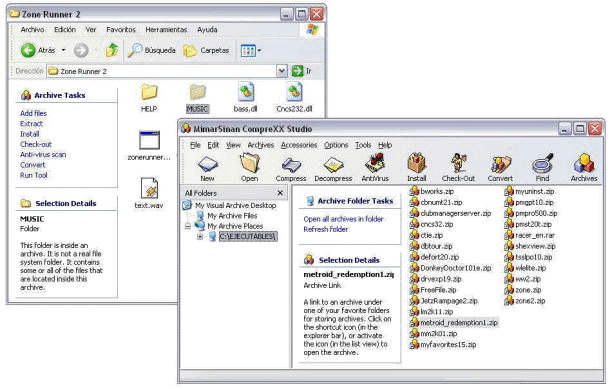Select FreeFile.zip in the list
This screenshot has width=610, height=389.
click(x=433, y=290)
